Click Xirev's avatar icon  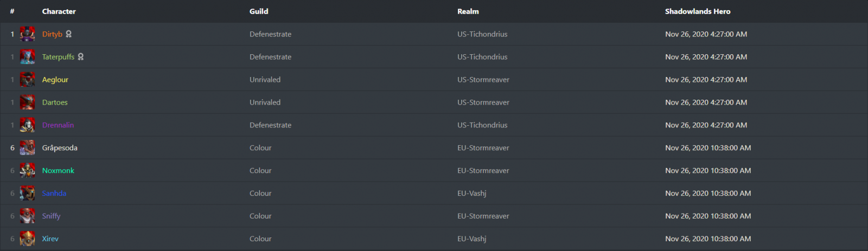coord(27,239)
